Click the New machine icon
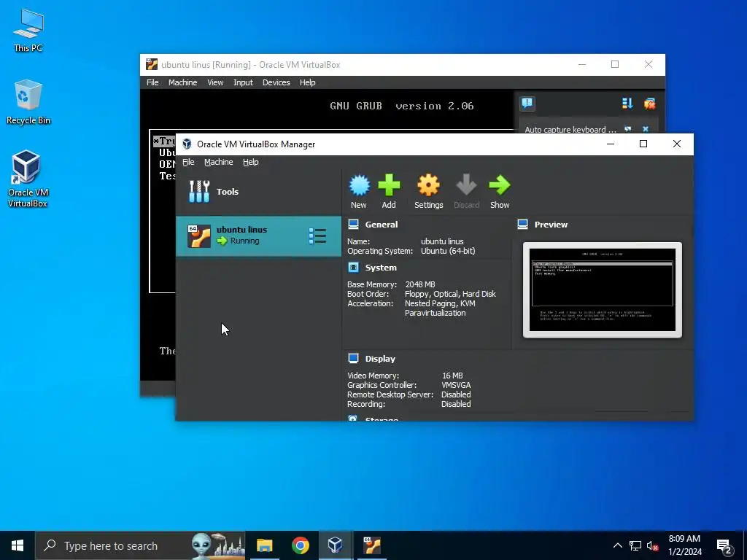 coord(359,185)
